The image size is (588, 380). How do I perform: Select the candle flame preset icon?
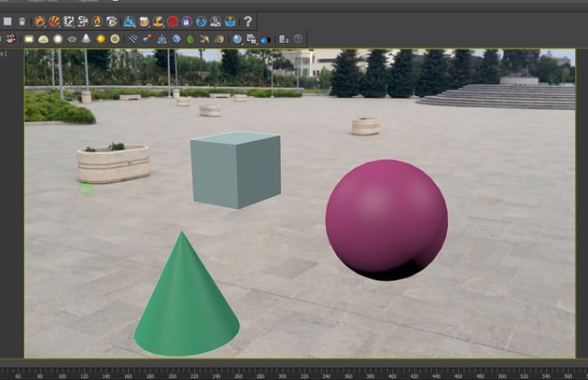coord(97,21)
